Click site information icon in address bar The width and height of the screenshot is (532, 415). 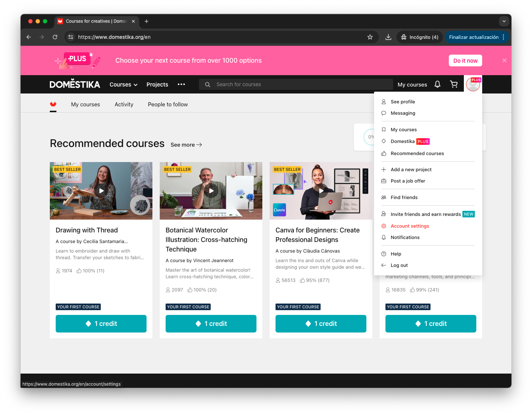coord(71,37)
